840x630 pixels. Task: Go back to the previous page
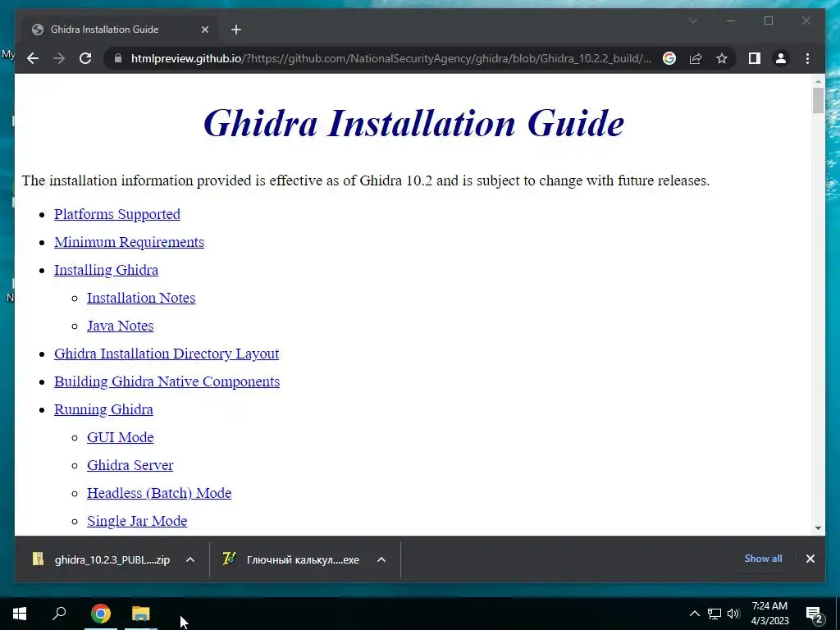(33, 58)
